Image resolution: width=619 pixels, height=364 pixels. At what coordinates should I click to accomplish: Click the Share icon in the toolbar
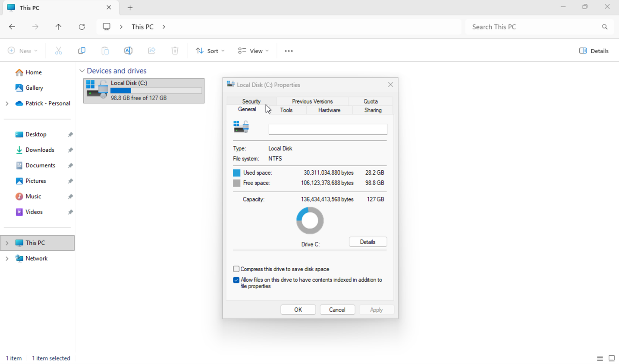click(151, 51)
